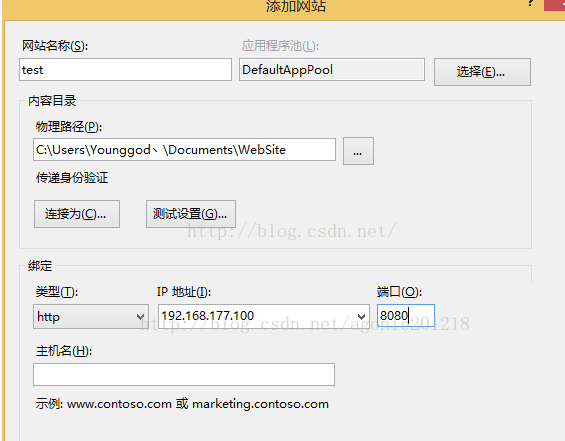
Task: Click the site name field containing test
Action: click(x=125, y=70)
